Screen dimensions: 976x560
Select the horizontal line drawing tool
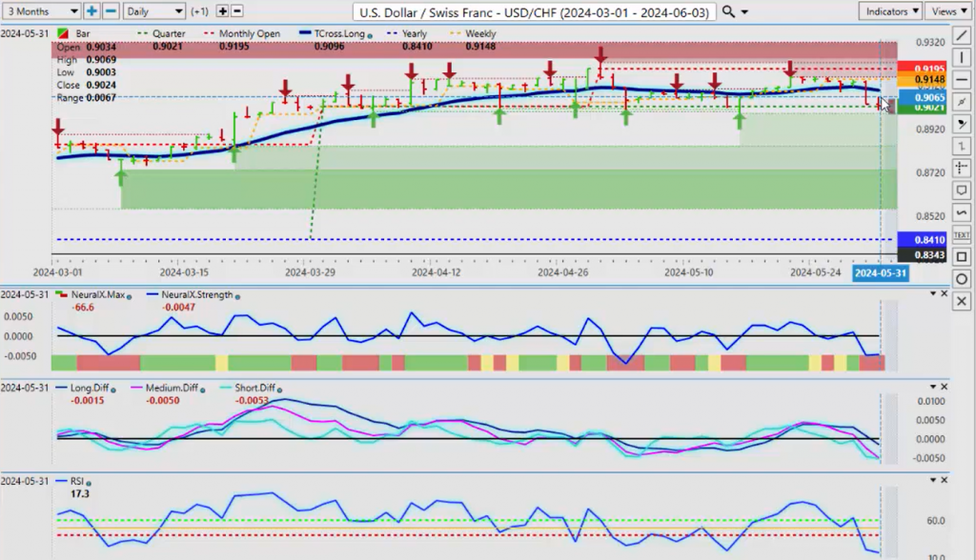(962, 80)
